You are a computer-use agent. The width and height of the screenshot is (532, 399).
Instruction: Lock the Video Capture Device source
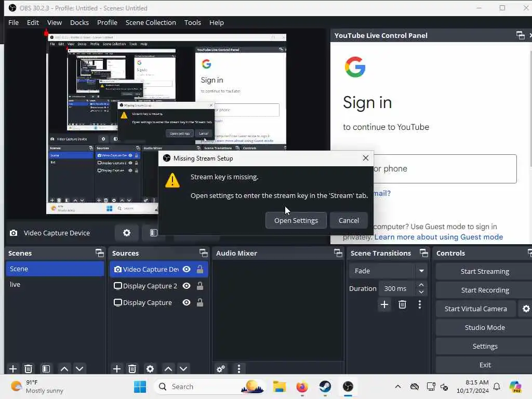point(200,269)
